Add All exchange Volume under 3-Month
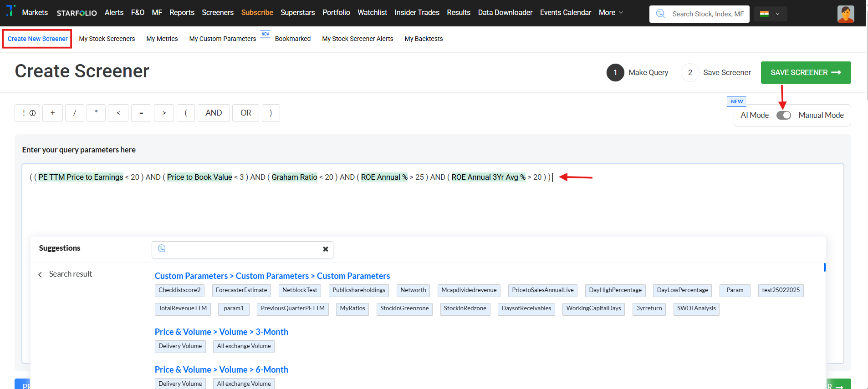This screenshot has width=868, height=389. pyautogui.click(x=244, y=346)
